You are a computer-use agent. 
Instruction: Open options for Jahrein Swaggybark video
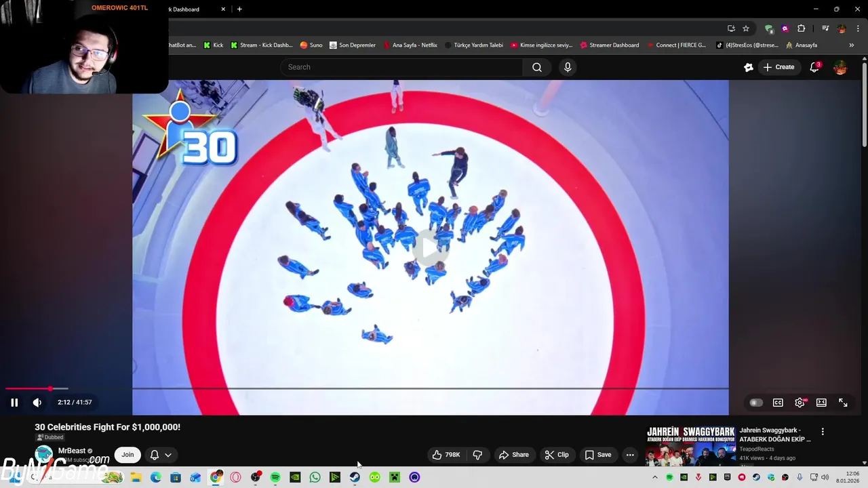click(x=823, y=432)
